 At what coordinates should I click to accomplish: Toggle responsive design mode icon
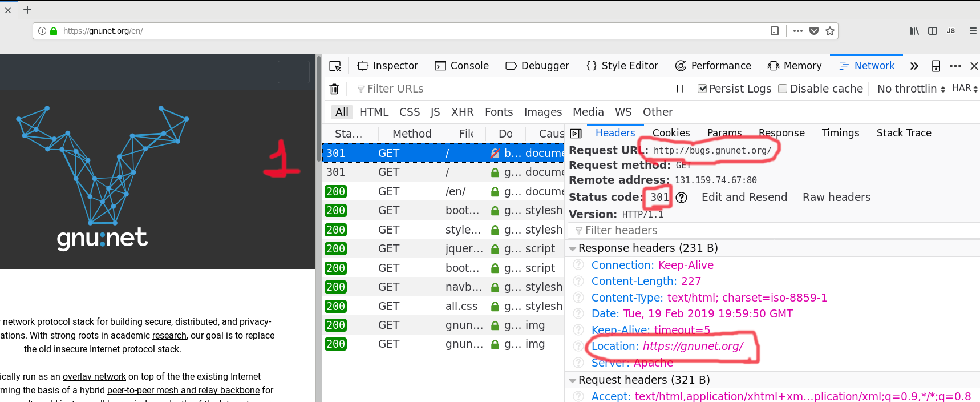click(x=936, y=66)
